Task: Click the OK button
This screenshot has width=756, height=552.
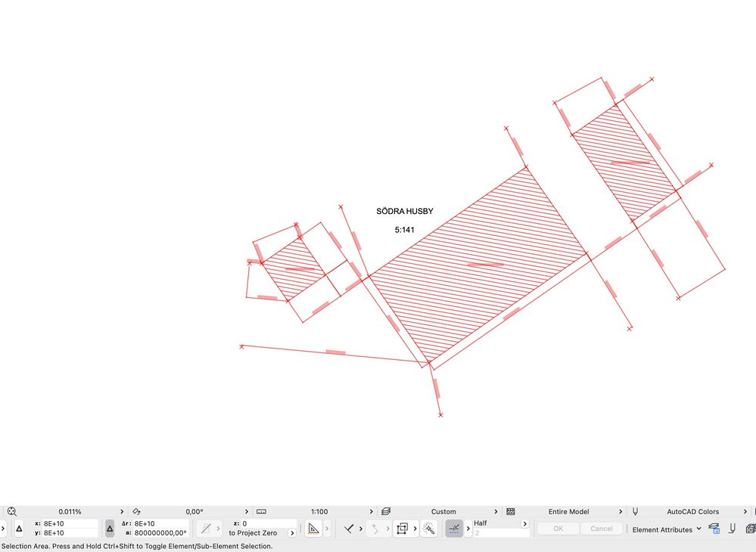Action: tap(558, 529)
